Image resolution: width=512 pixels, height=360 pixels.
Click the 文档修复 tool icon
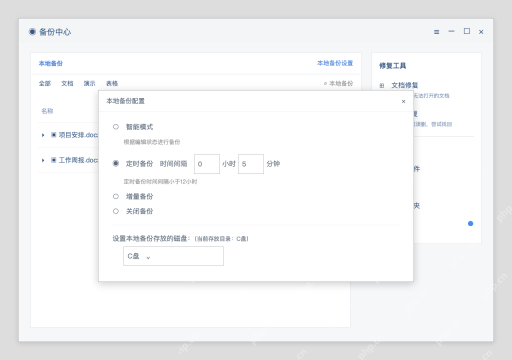382,86
